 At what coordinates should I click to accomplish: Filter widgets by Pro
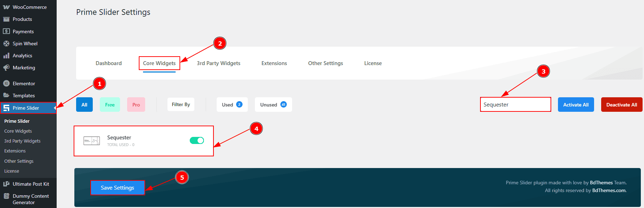(x=136, y=105)
